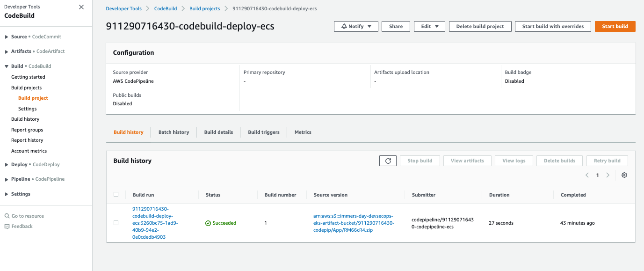The height and width of the screenshot is (271, 644).
Task: Click the View artifacts button
Action: coord(467,161)
